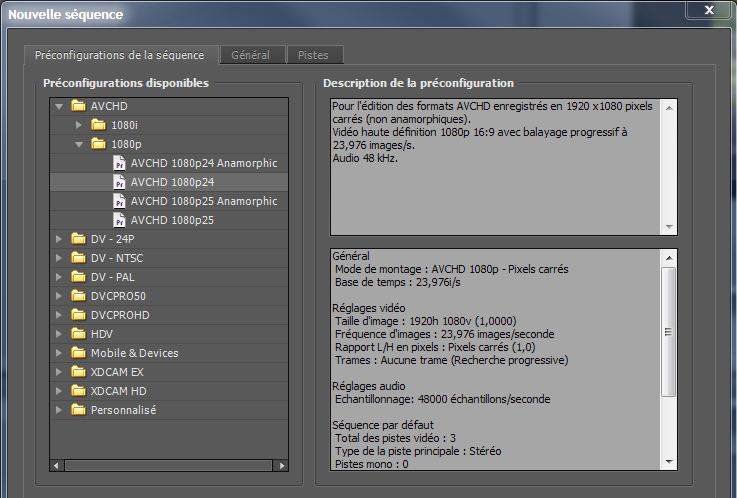Click the DV - NTSC folder icon

point(78,258)
